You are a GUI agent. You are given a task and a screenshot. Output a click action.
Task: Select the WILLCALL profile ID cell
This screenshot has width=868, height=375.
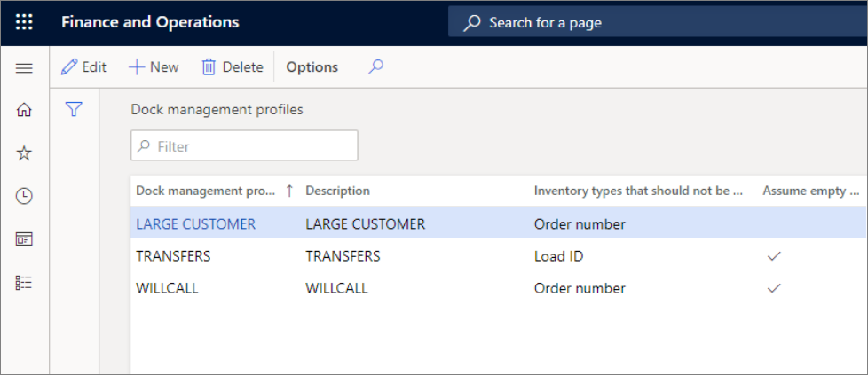167,288
